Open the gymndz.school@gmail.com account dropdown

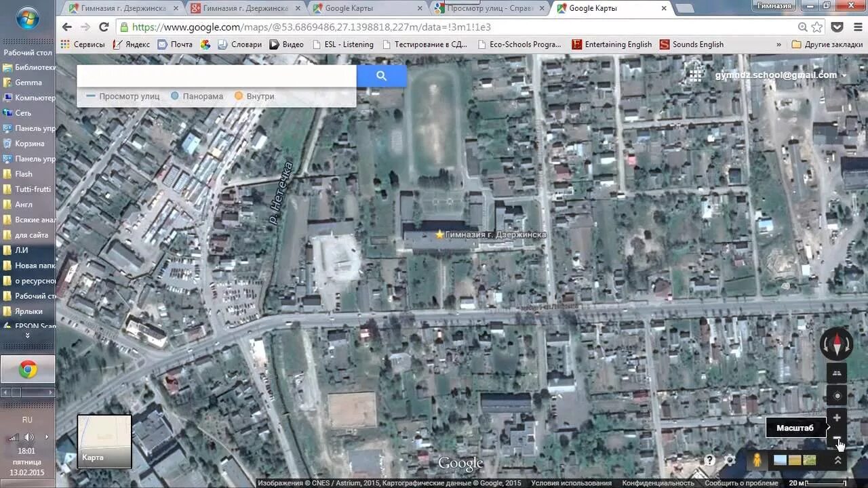click(781, 75)
